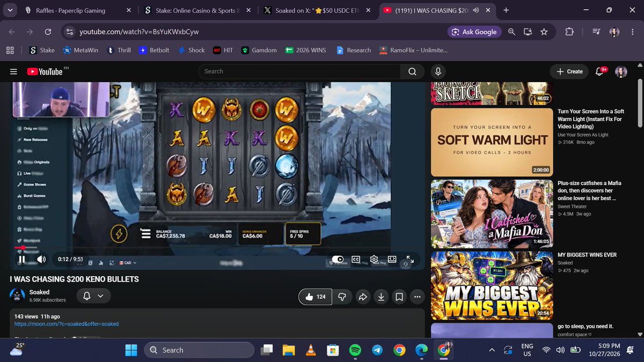Switch to the Soaked on X tab
This screenshot has width=644, height=362.
coord(316,10)
